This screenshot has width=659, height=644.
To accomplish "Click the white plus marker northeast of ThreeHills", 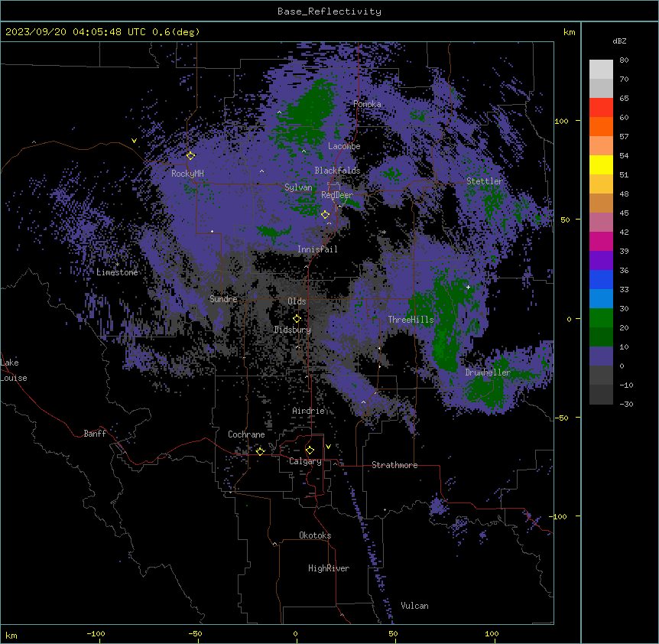I will [468, 287].
